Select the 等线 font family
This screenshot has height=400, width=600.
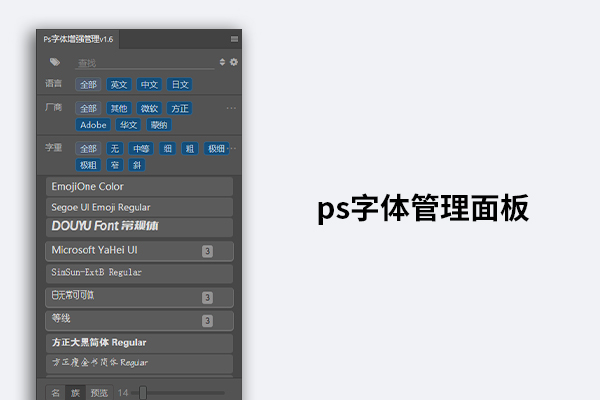[x=139, y=321]
